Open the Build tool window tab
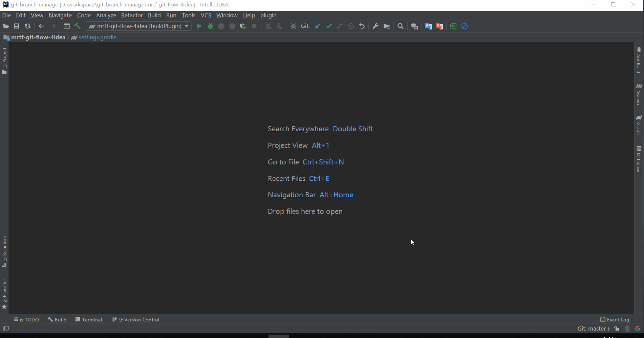 pos(57,320)
